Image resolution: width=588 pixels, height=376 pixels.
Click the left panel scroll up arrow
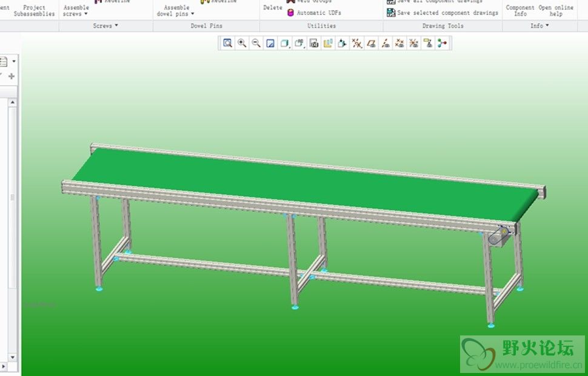[12, 102]
